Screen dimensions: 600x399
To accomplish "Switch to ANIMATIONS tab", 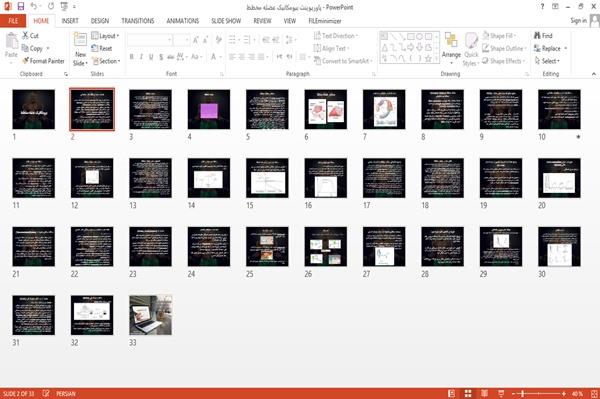I will [183, 21].
